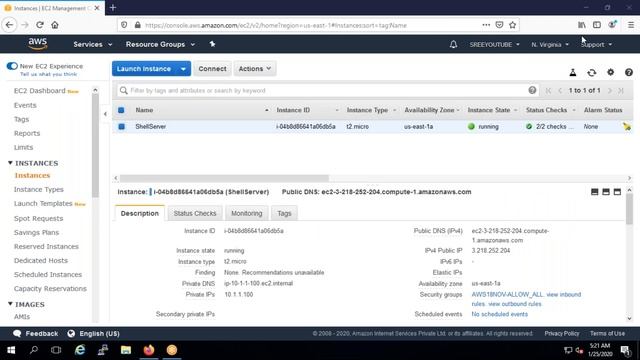Go to Firefox home page
The width and height of the screenshot is (640, 360).
pyautogui.click(x=55, y=25)
